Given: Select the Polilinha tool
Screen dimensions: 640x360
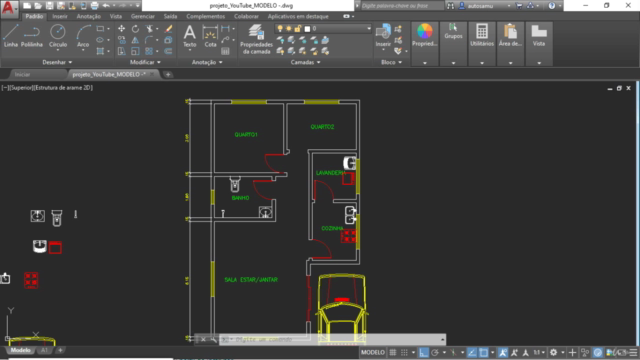Looking at the screenshot, I should click(31, 36).
